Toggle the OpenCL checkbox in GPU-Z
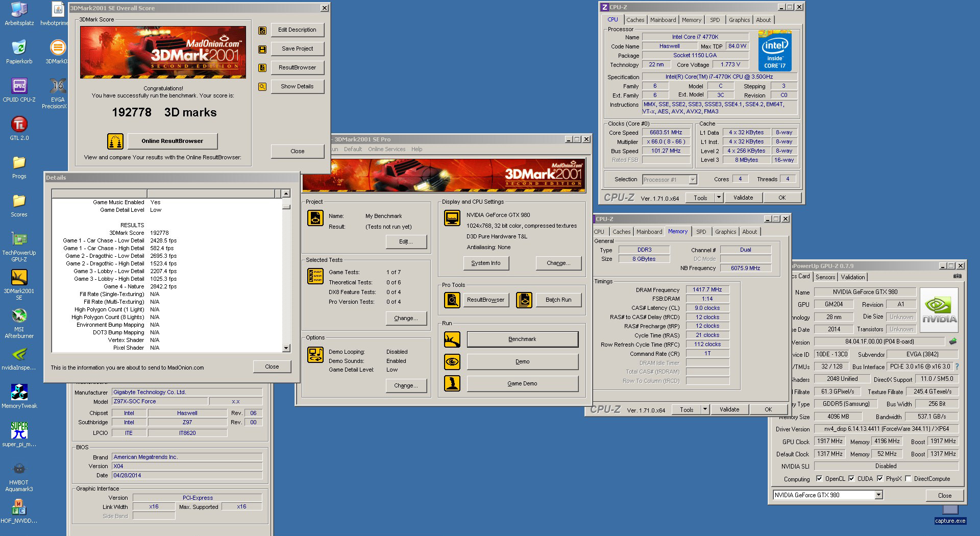 click(x=819, y=479)
